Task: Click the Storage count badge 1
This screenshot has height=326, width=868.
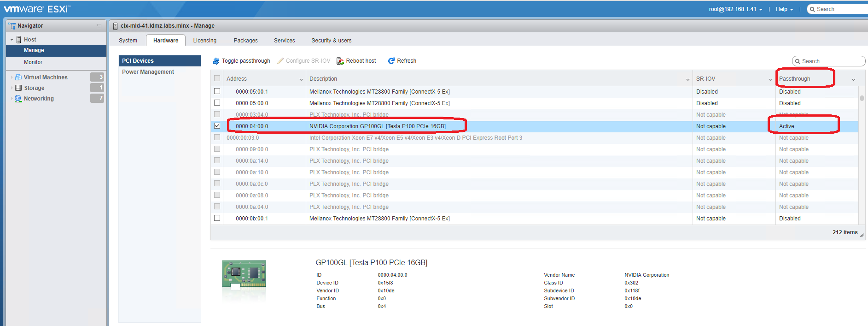Action: (97, 88)
